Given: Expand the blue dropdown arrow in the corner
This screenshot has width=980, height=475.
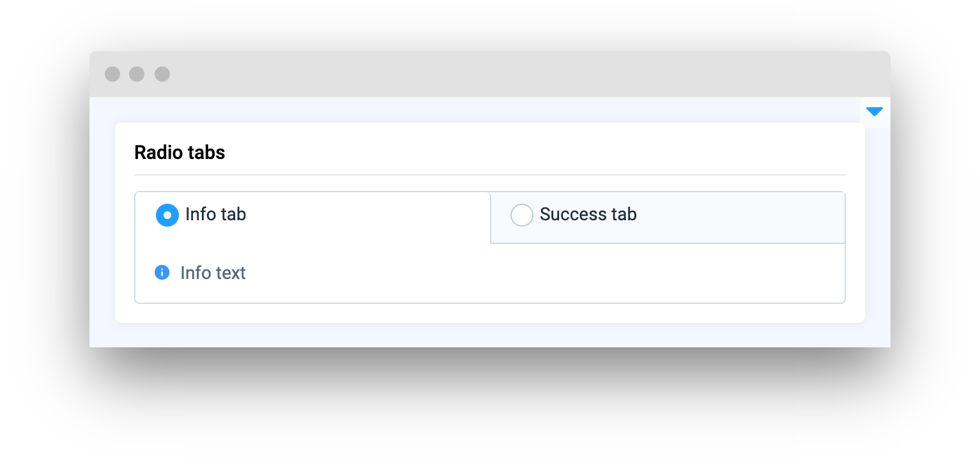Looking at the screenshot, I should [x=874, y=112].
